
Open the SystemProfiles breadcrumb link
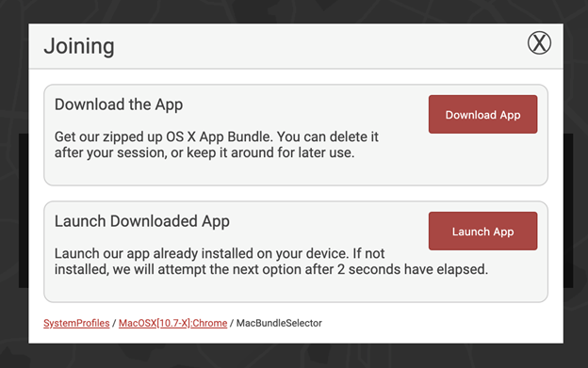click(76, 323)
